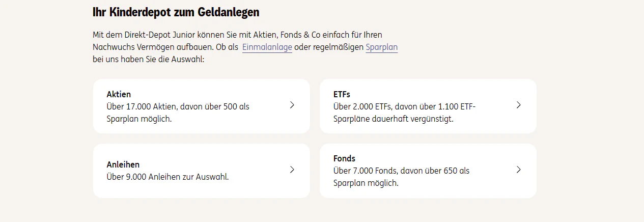
Task: Click 'bei uns haben Sie die Auswahl' line
Action: pos(148,60)
